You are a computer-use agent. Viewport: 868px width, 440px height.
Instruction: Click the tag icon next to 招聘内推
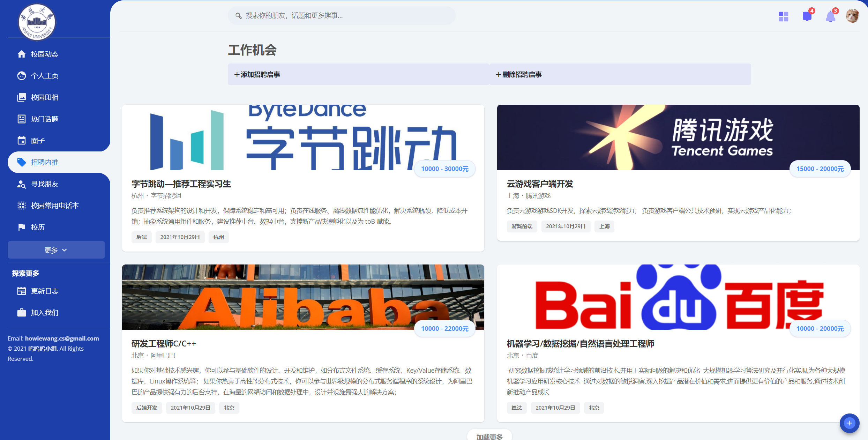click(x=22, y=162)
